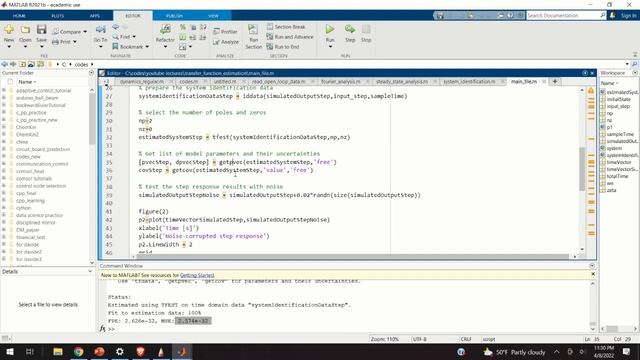The width and height of the screenshot is (640, 360).
Task: Collapse the Details panel chevron
Action: point(90,271)
